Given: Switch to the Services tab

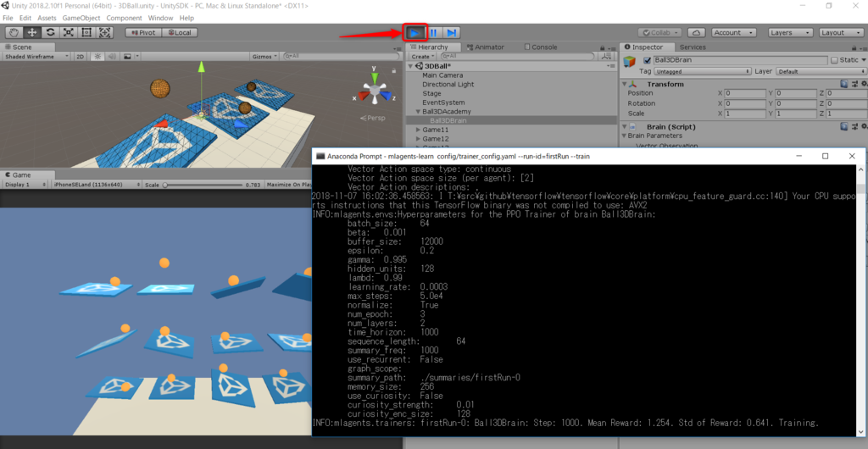Looking at the screenshot, I should (x=693, y=47).
